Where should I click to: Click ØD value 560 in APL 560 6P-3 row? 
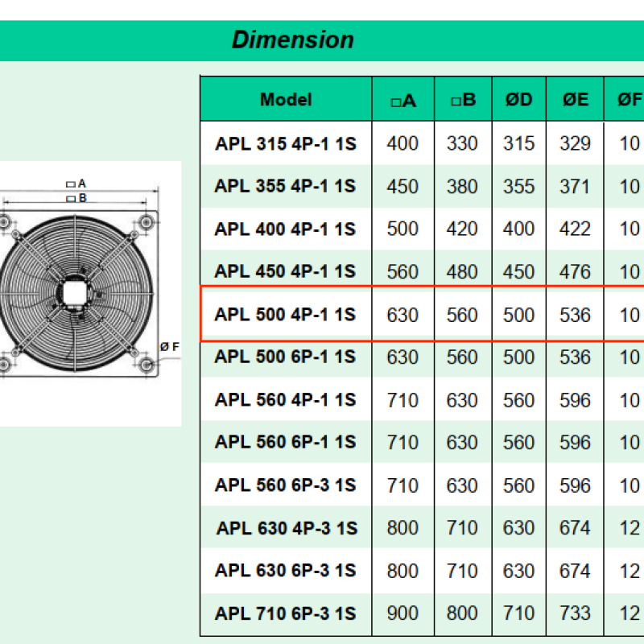point(519,486)
